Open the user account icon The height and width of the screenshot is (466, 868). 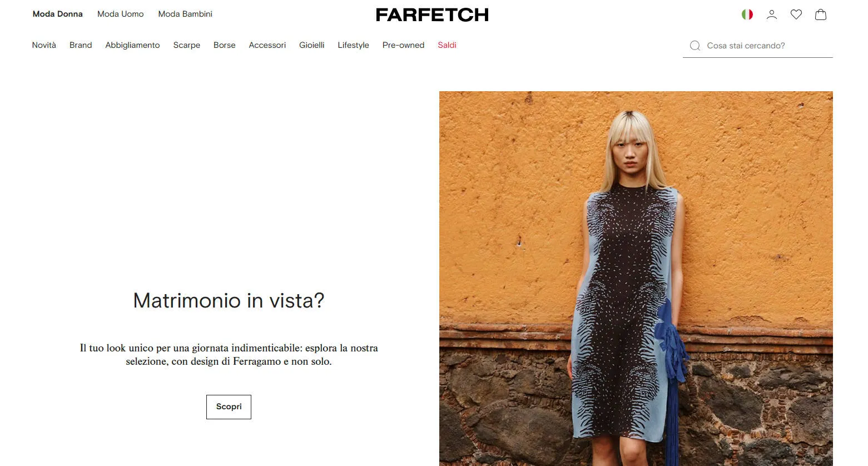tap(772, 14)
